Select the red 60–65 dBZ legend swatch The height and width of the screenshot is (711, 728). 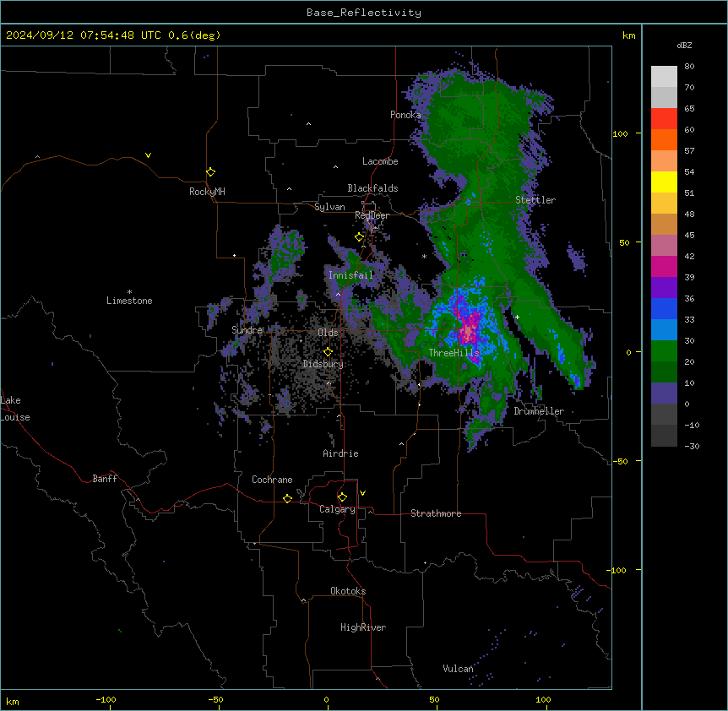pos(664,119)
